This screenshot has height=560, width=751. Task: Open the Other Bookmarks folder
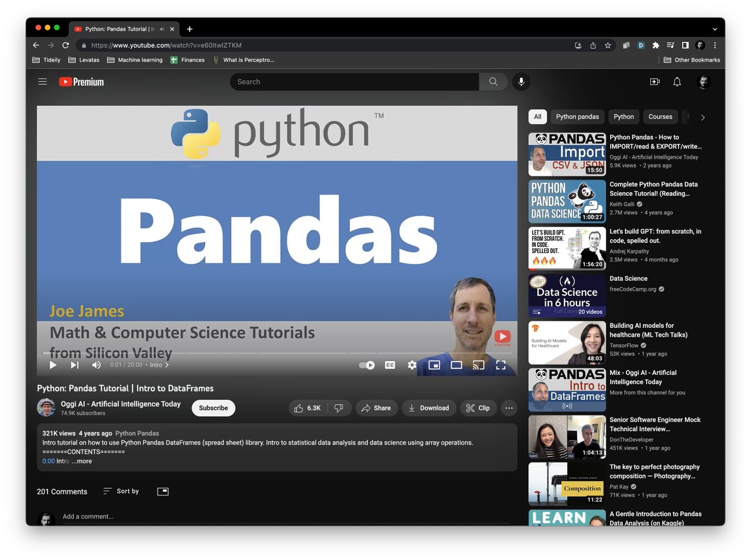pyautogui.click(x=692, y=60)
